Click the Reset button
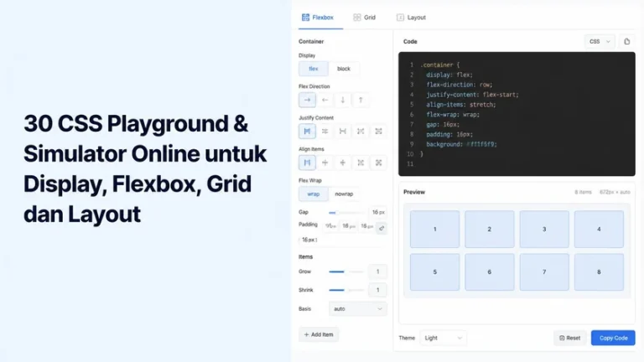The image size is (644, 362). click(569, 339)
